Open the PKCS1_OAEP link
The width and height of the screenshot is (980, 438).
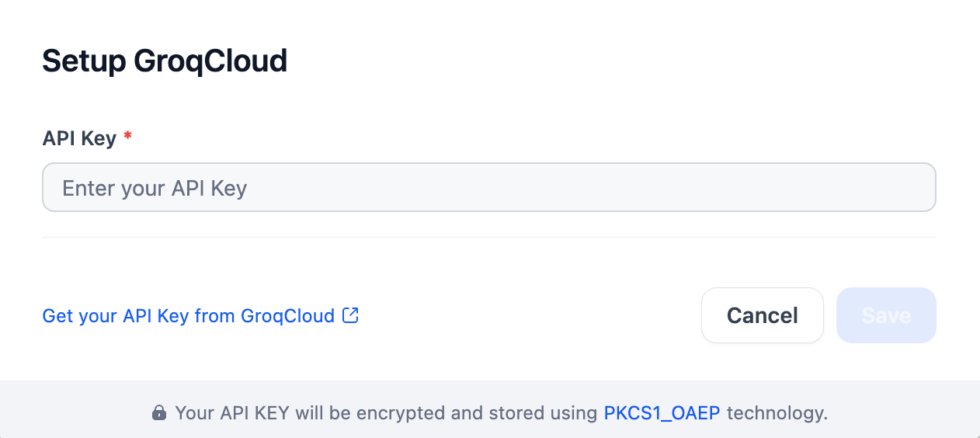[x=662, y=412]
